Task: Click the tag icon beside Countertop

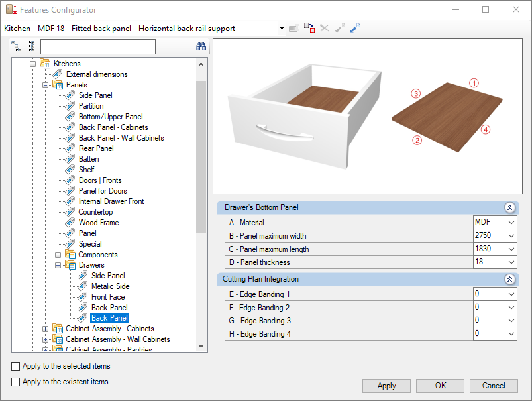Action: click(70, 212)
